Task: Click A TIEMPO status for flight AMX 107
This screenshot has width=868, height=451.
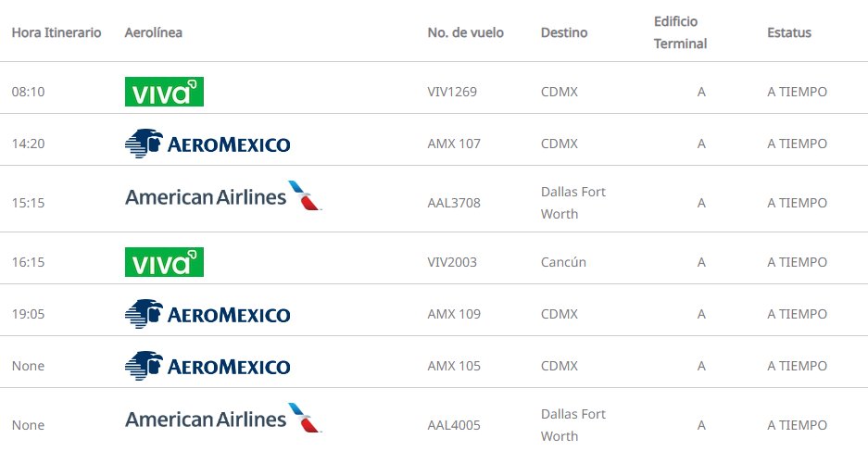Action: coord(797,144)
